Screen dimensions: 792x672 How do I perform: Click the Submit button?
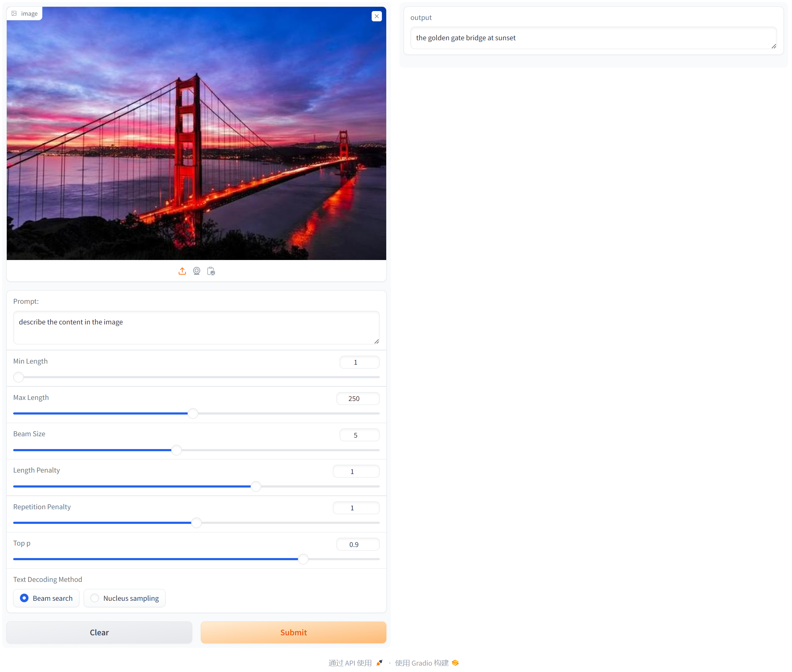tap(293, 632)
